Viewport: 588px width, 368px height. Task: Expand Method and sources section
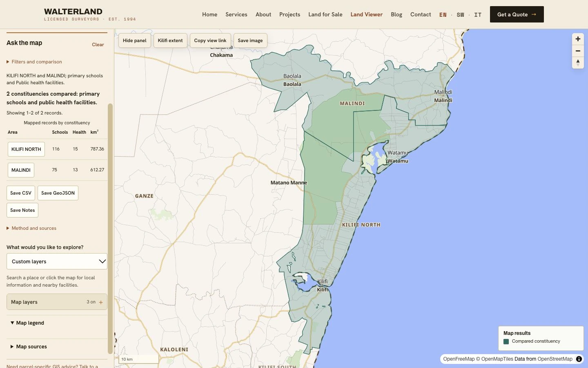tap(31, 228)
